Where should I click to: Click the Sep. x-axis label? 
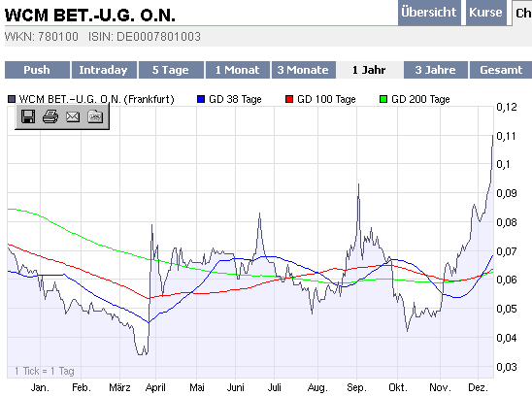(x=356, y=387)
